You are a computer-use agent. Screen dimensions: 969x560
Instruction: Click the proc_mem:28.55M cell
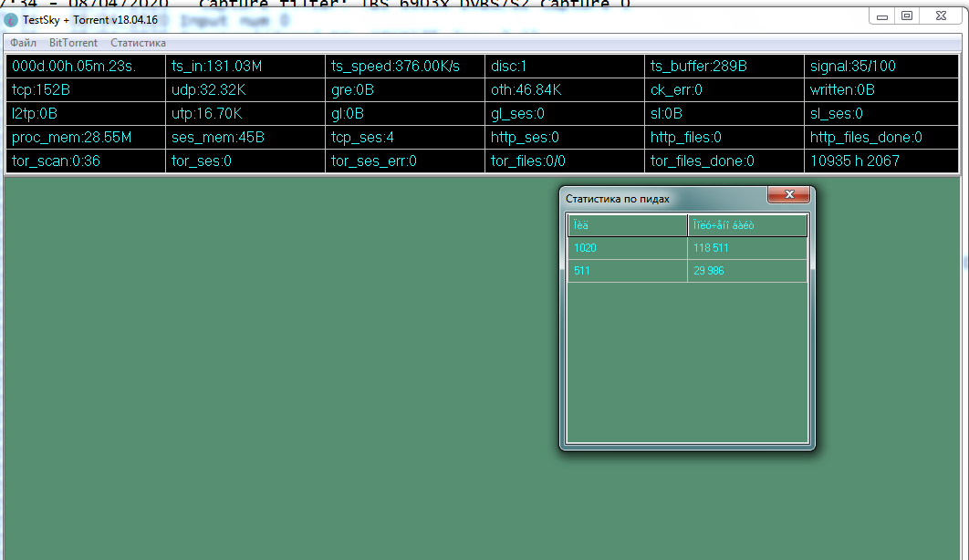85,138
